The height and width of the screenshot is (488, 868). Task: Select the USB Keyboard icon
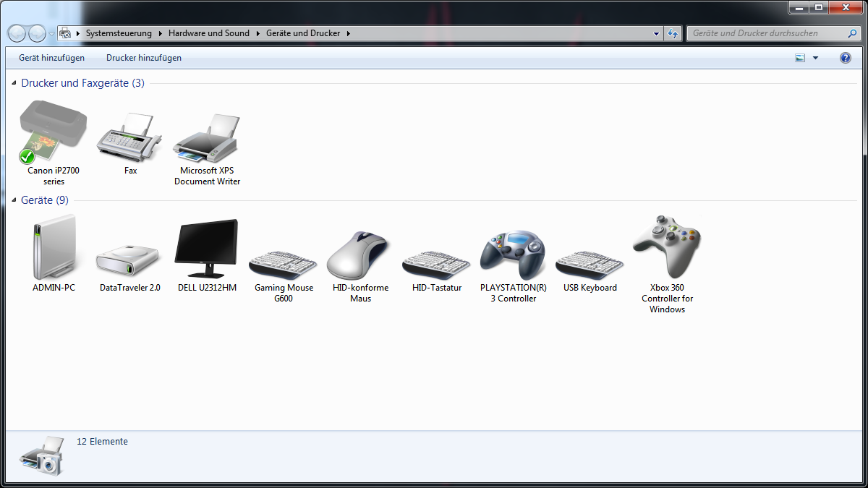point(590,264)
